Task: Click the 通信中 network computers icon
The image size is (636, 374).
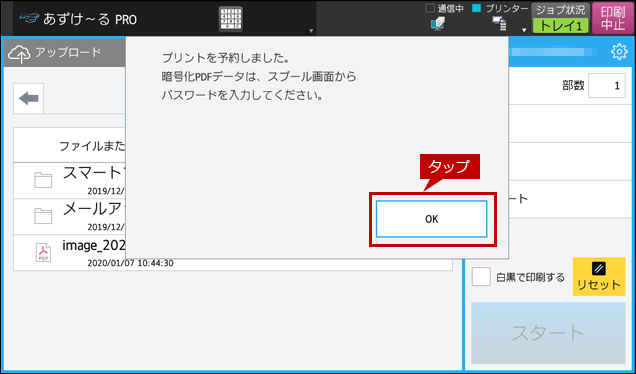Action: coord(438,24)
